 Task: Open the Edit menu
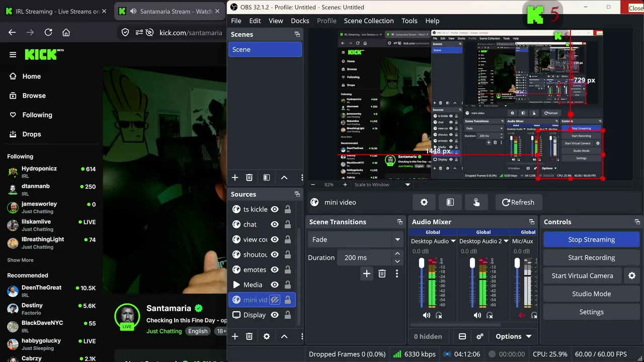click(x=255, y=21)
